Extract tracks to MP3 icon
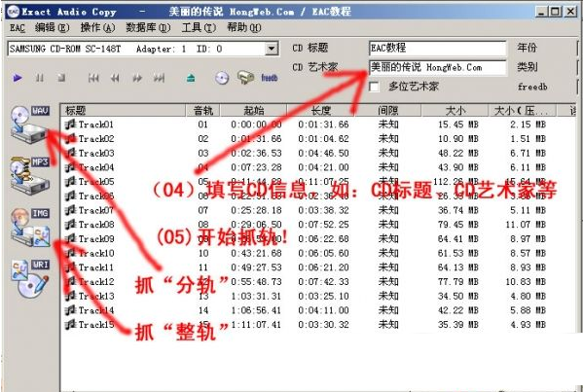 point(30,176)
